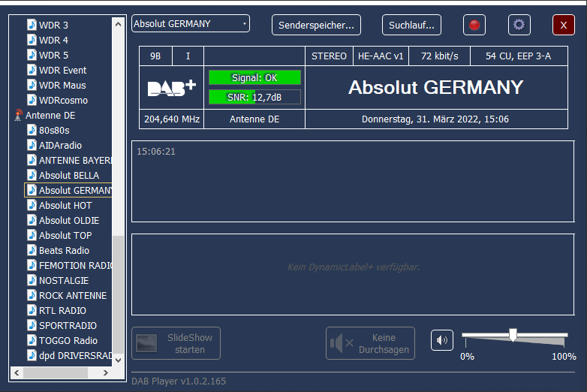Screen dimensions: 587x392
Task: Click the music note icon beside Beats Radio
Action: 32,250
